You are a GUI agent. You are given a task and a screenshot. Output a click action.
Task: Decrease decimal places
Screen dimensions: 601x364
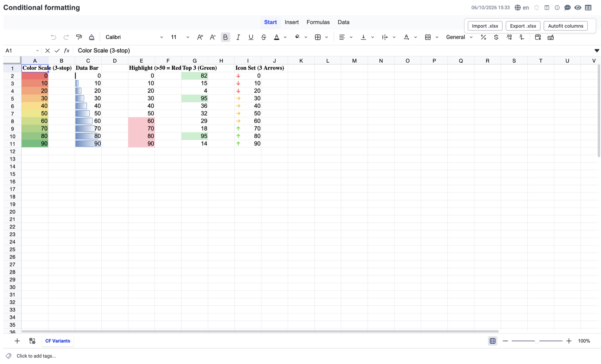pyautogui.click(x=522, y=37)
